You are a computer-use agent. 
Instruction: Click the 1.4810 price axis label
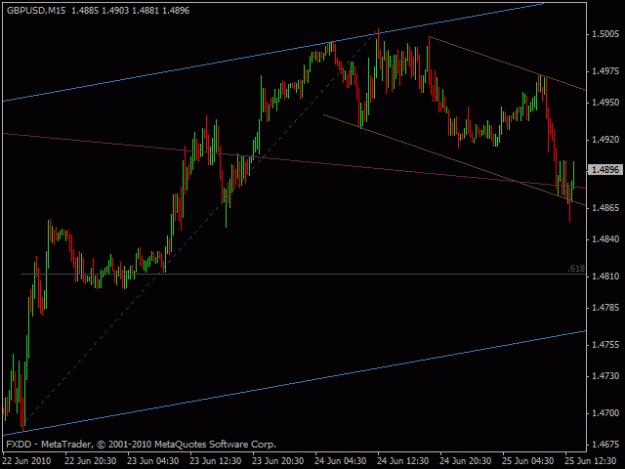[x=606, y=276]
